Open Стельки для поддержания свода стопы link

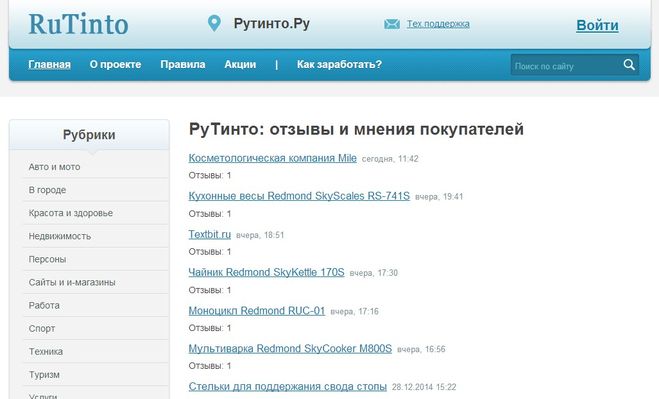tap(287, 386)
